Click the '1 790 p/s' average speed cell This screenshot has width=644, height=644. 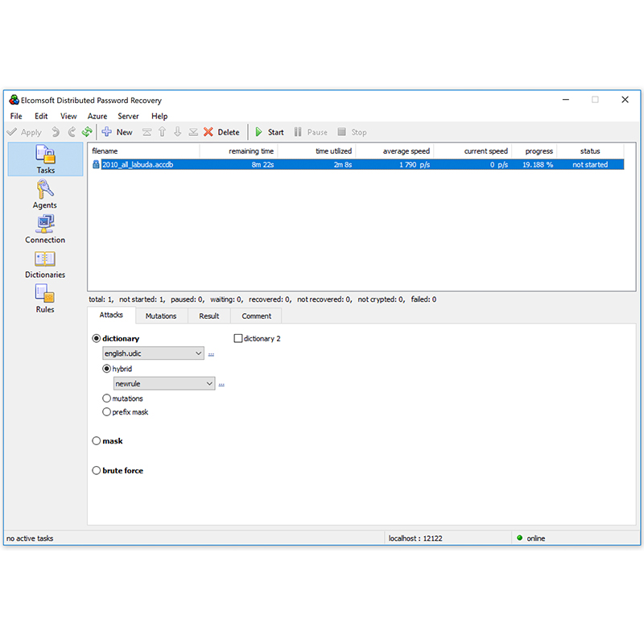coord(415,165)
